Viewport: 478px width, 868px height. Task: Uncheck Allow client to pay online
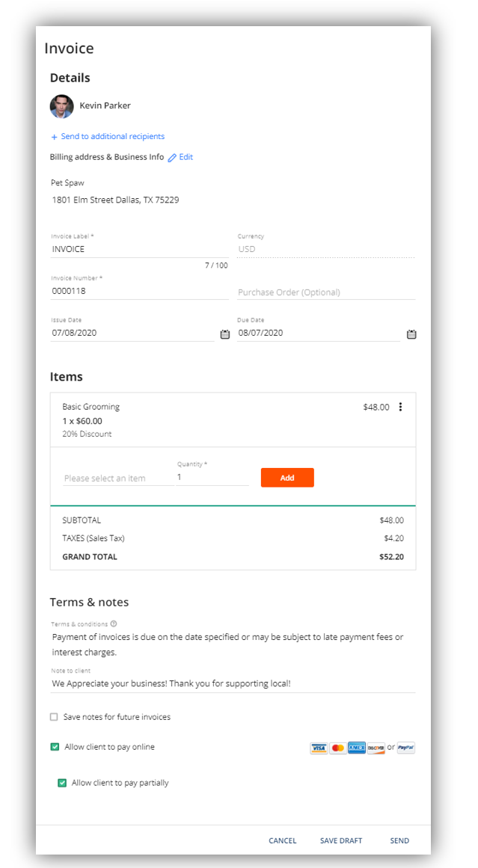click(x=55, y=747)
